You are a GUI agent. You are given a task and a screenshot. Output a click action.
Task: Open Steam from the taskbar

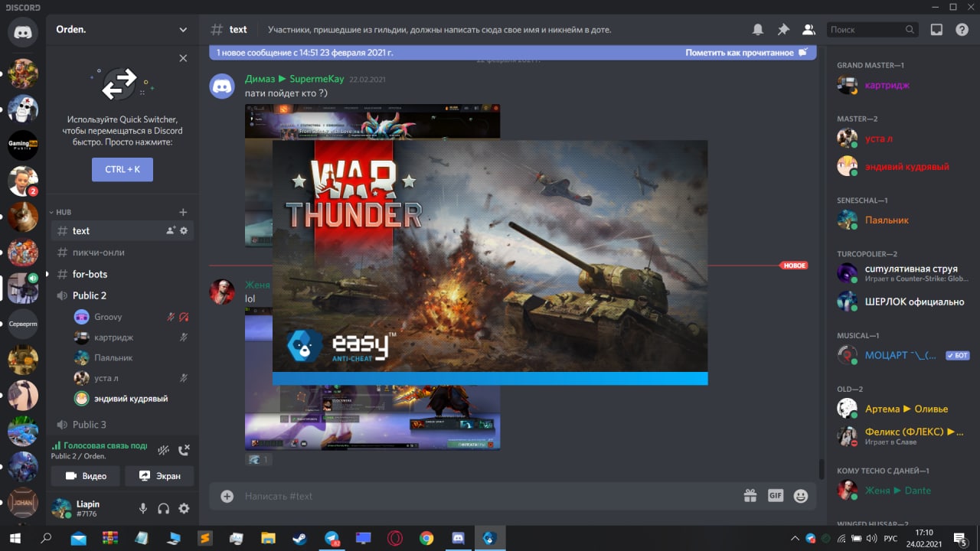299,538
